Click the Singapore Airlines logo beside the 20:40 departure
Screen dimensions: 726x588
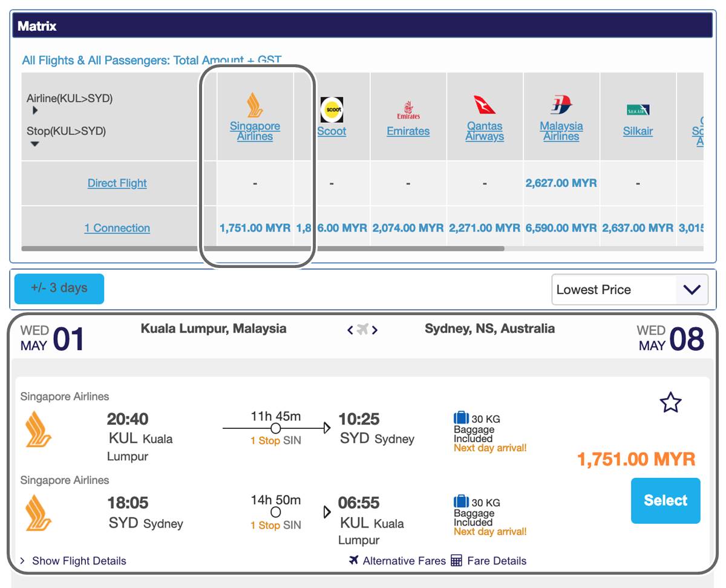[x=39, y=430]
